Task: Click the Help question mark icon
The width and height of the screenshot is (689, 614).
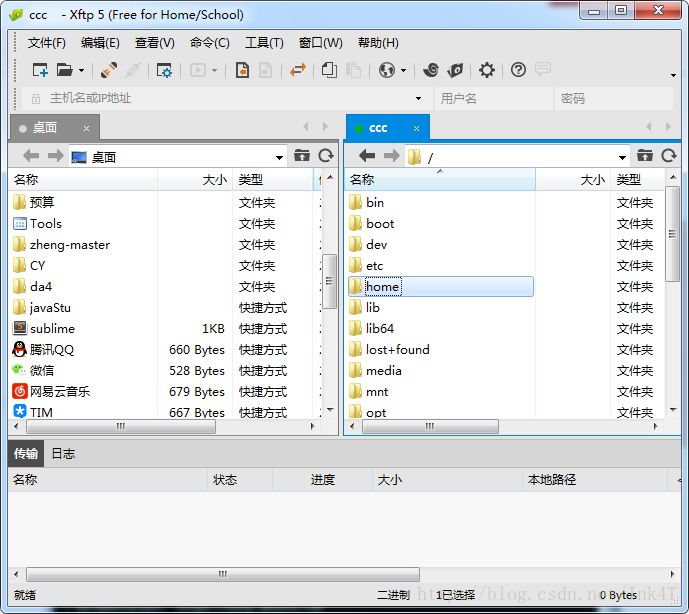Action: pos(518,70)
